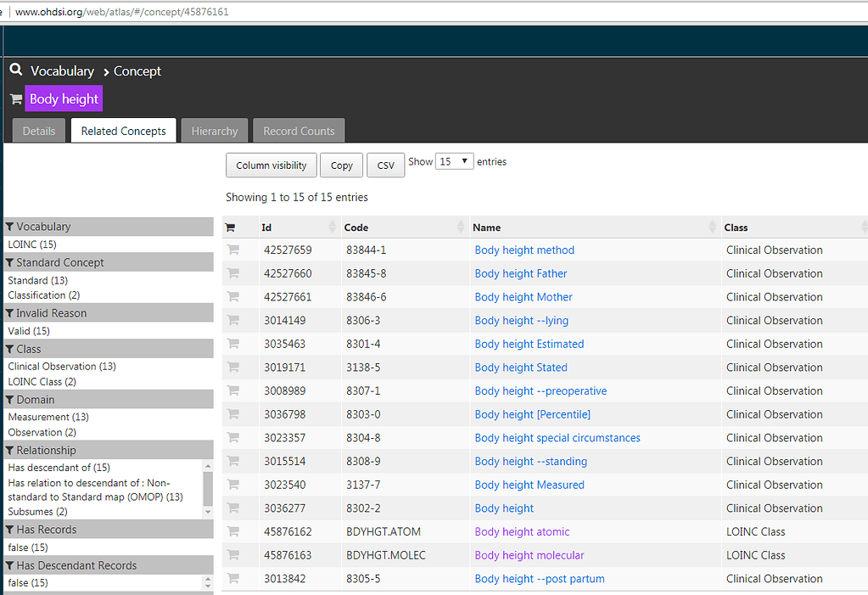Click the CSV export button

pos(385,165)
